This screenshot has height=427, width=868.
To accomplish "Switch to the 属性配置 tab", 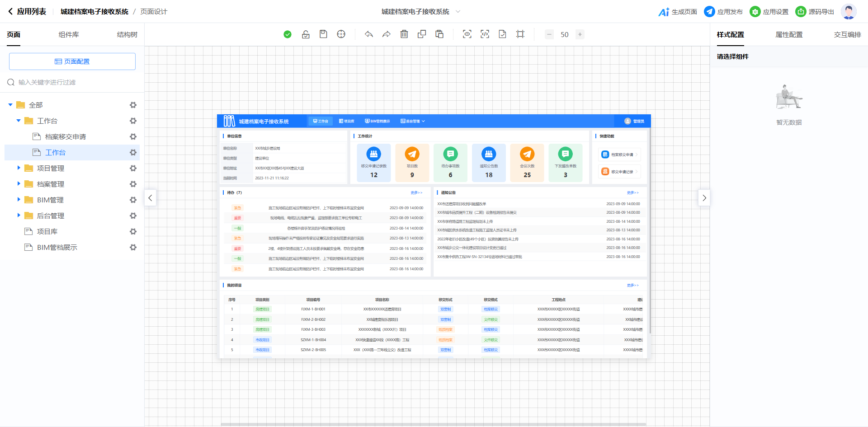I will tap(789, 35).
